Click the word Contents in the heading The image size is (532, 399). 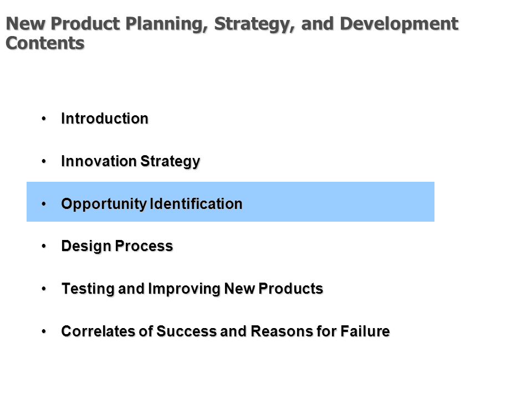45,43
